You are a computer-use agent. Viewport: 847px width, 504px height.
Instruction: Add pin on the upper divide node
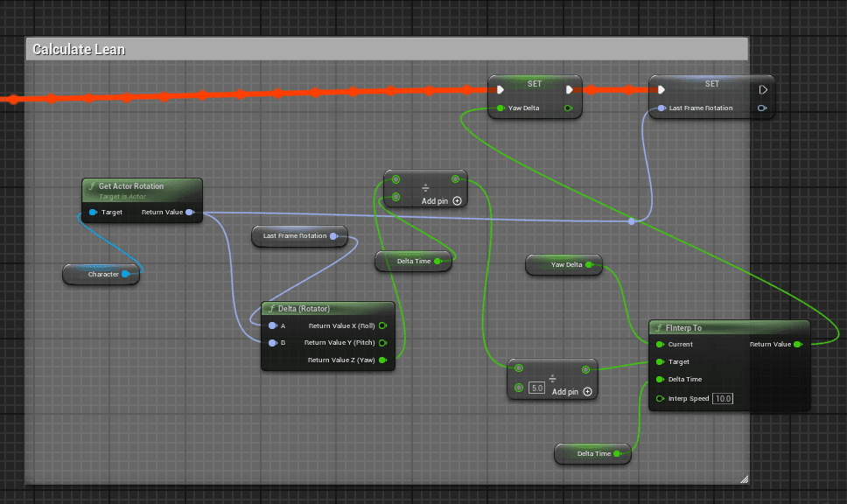[457, 201]
